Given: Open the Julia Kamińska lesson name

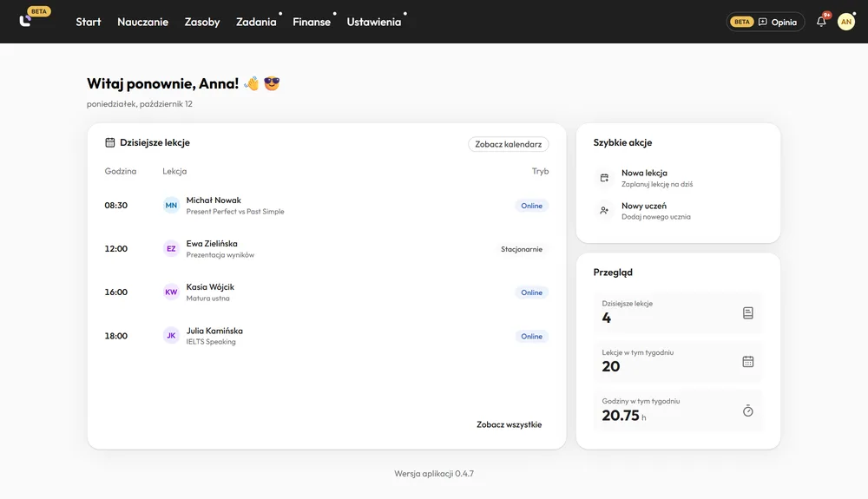Looking at the screenshot, I should [x=214, y=331].
